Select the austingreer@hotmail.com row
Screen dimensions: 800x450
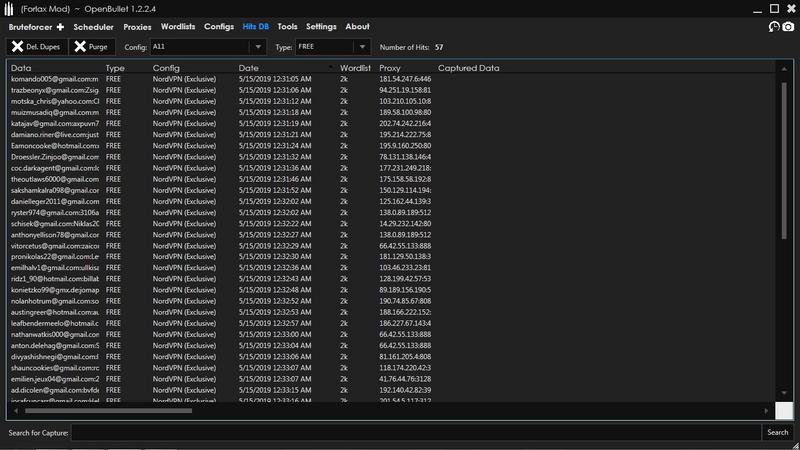pos(392,312)
